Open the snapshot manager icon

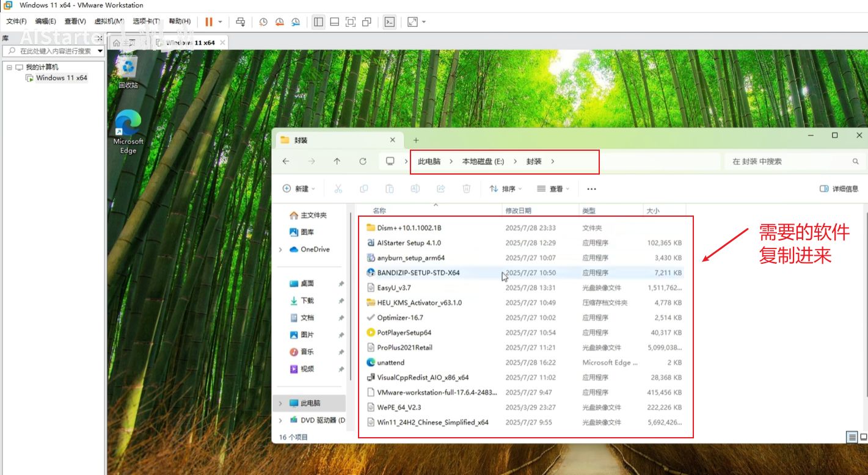tap(296, 22)
